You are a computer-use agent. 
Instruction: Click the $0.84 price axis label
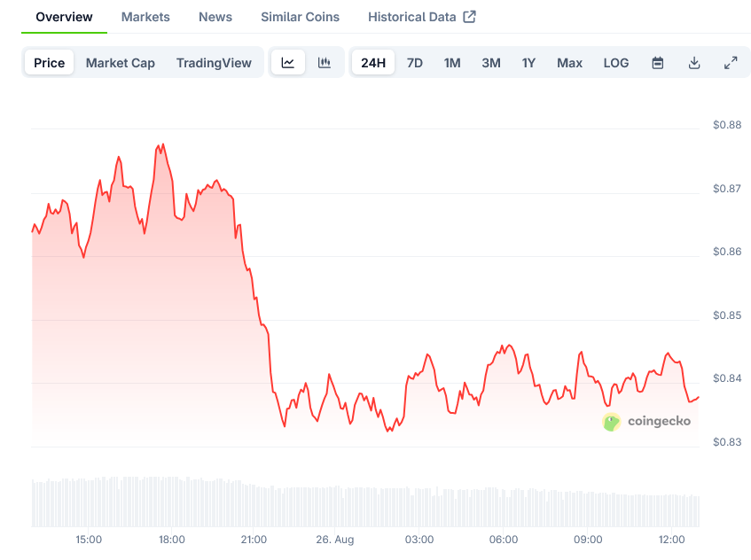[x=727, y=378]
